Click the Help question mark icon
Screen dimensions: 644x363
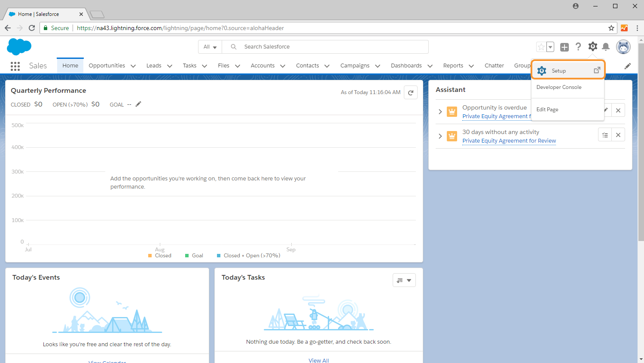[x=578, y=47]
